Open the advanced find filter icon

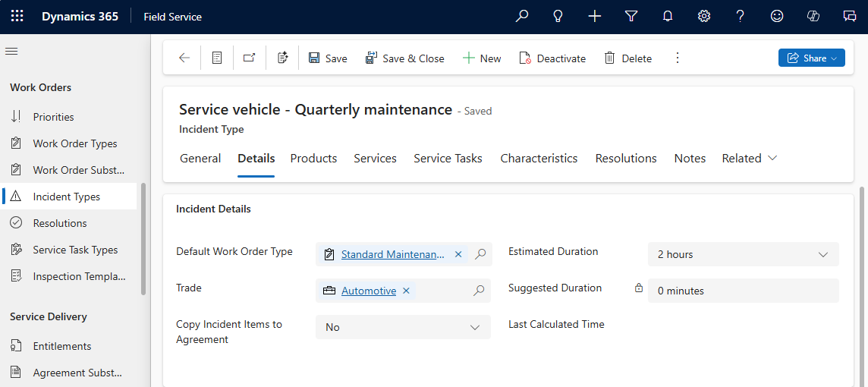point(631,16)
